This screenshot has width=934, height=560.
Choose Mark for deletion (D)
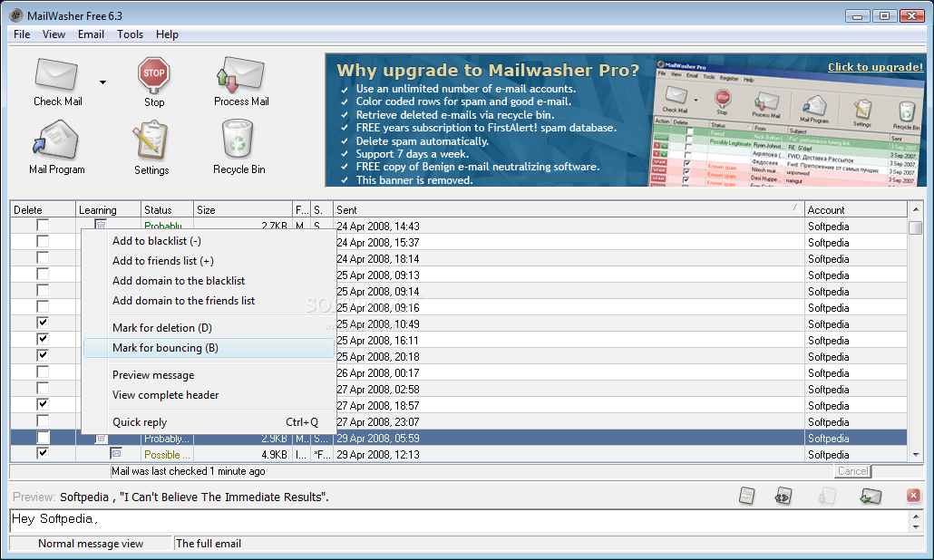tap(209, 328)
